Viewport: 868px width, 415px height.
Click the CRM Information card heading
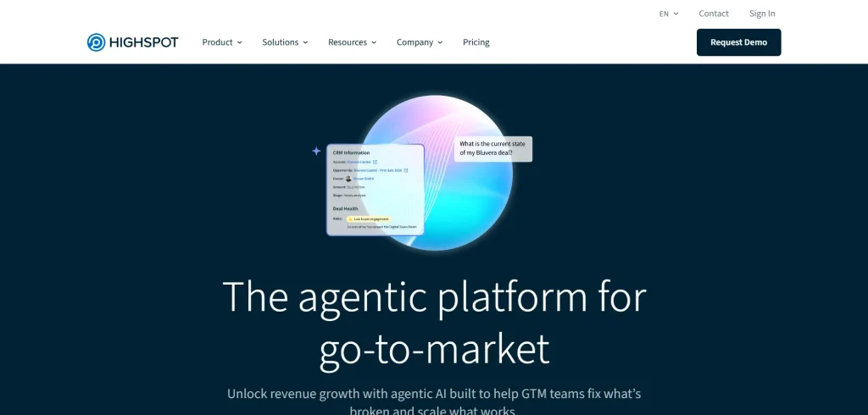coord(351,152)
